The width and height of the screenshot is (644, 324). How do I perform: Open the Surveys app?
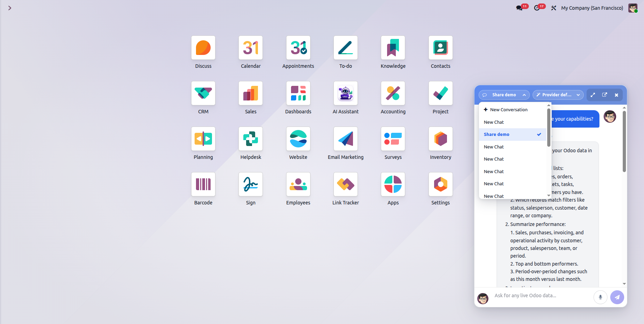[x=393, y=139]
